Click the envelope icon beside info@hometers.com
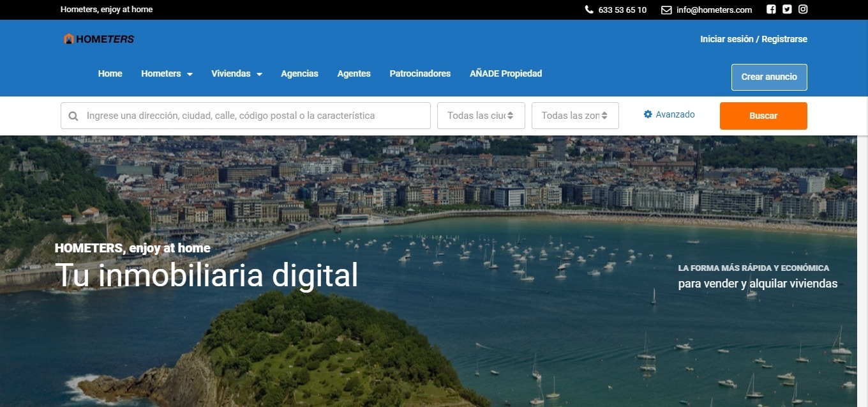 [x=666, y=10]
